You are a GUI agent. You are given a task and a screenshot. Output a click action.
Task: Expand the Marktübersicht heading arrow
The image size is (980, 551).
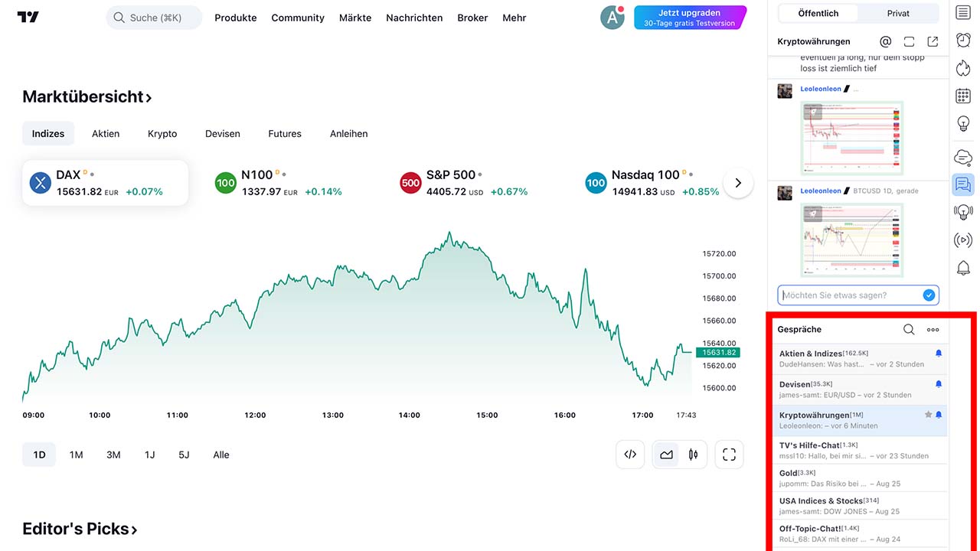[149, 97]
